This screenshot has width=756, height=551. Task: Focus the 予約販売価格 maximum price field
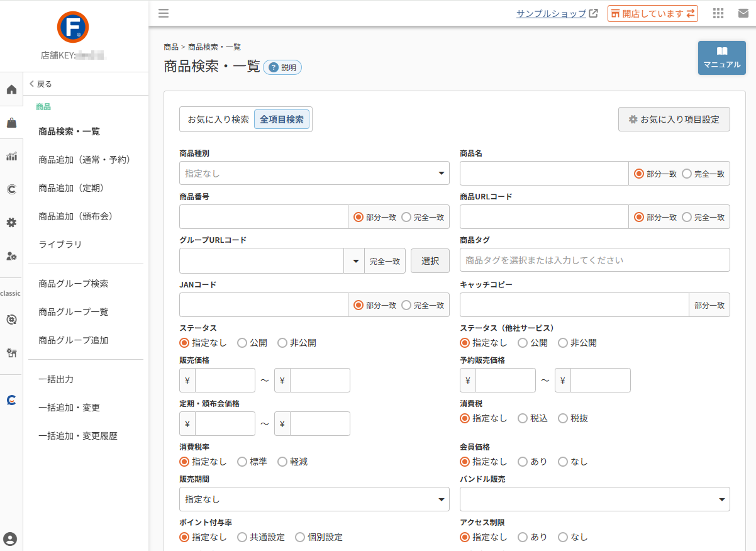600,381
